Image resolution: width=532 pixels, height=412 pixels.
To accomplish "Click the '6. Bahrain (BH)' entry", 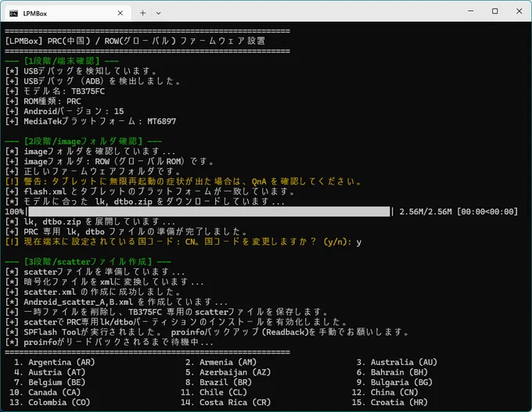I will [x=392, y=372].
